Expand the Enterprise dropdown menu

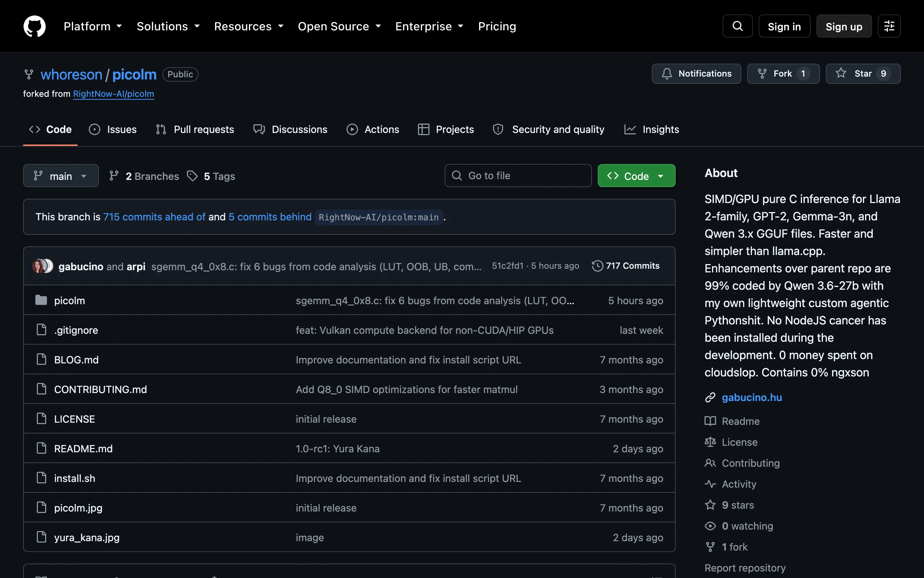pos(429,26)
